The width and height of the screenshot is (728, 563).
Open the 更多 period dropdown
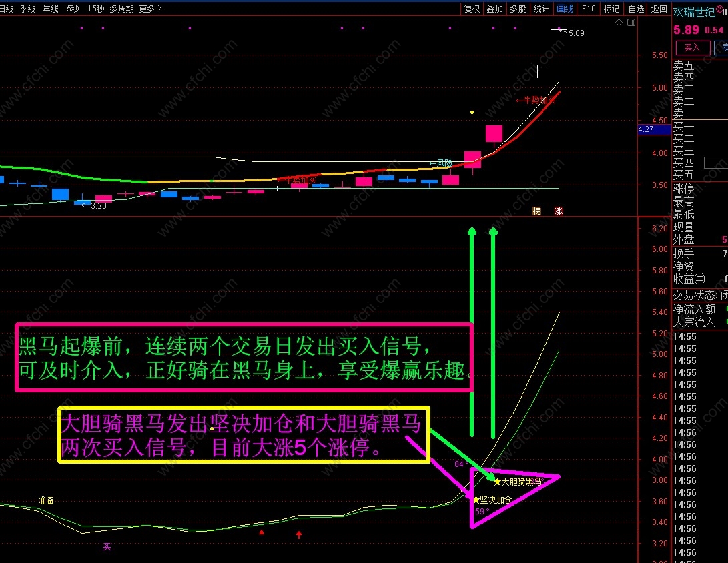click(150, 9)
